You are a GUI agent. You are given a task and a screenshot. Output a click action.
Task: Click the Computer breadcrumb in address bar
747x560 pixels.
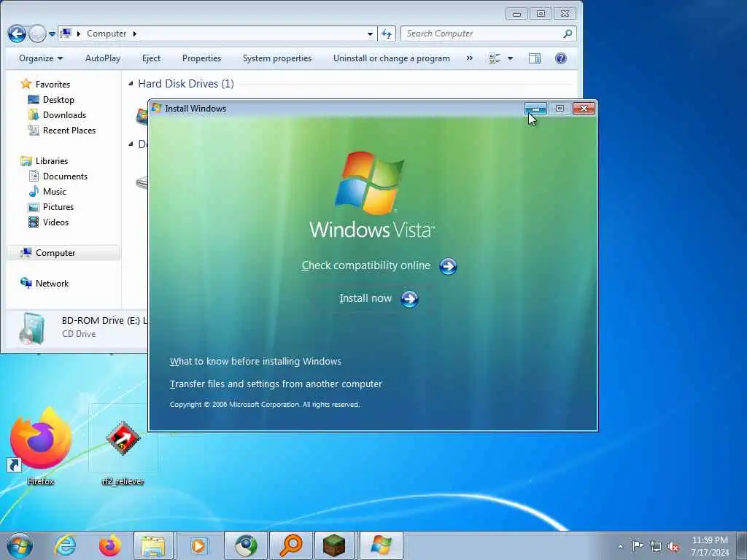[107, 34]
